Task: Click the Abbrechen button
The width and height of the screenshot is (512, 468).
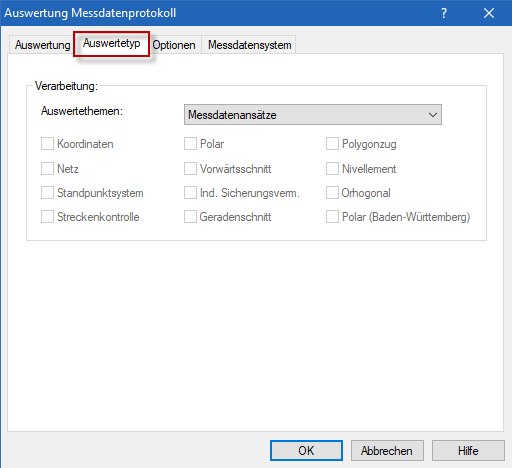Action: pyautogui.click(x=387, y=451)
